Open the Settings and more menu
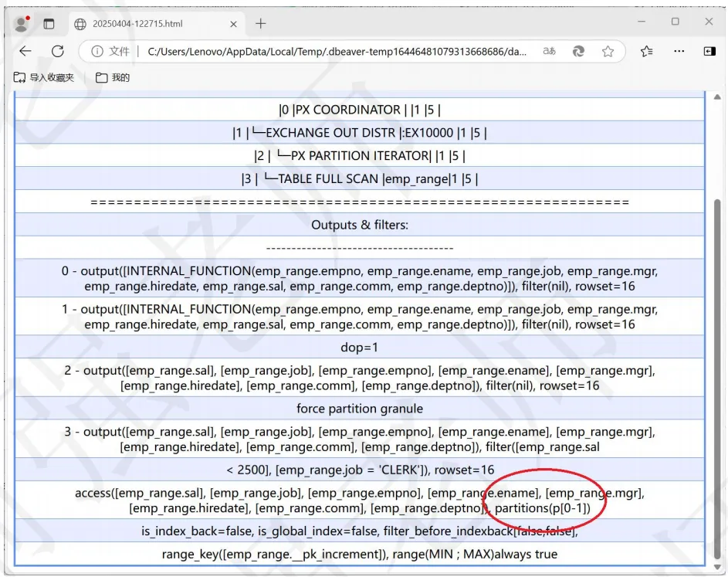728x577 pixels. pyautogui.click(x=679, y=51)
